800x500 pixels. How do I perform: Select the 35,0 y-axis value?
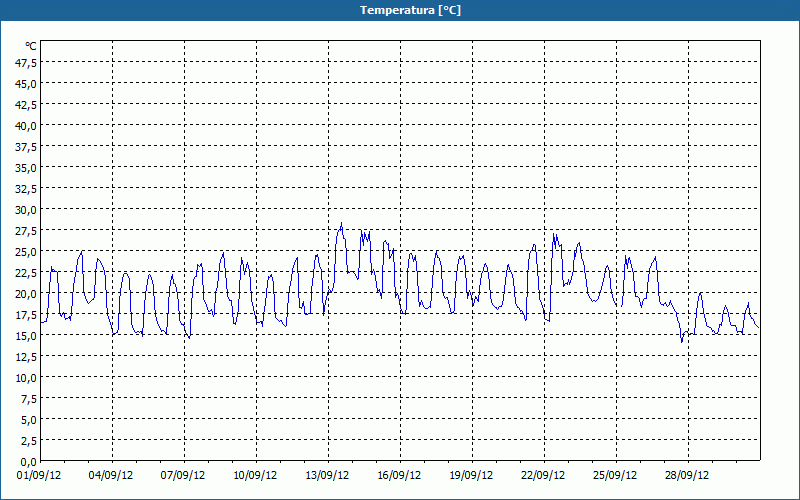click(27, 168)
